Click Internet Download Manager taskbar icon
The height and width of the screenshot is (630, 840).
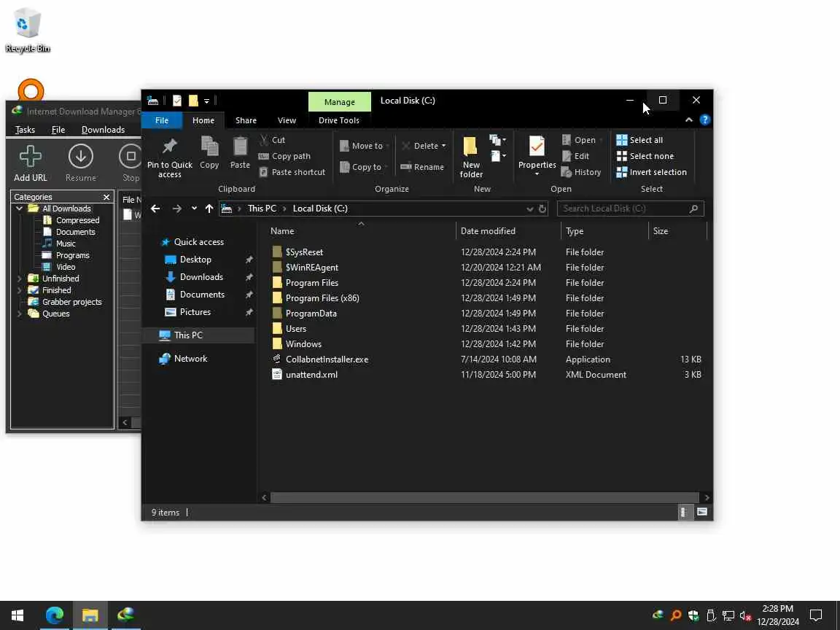pyautogui.click(x=125, y=615)
